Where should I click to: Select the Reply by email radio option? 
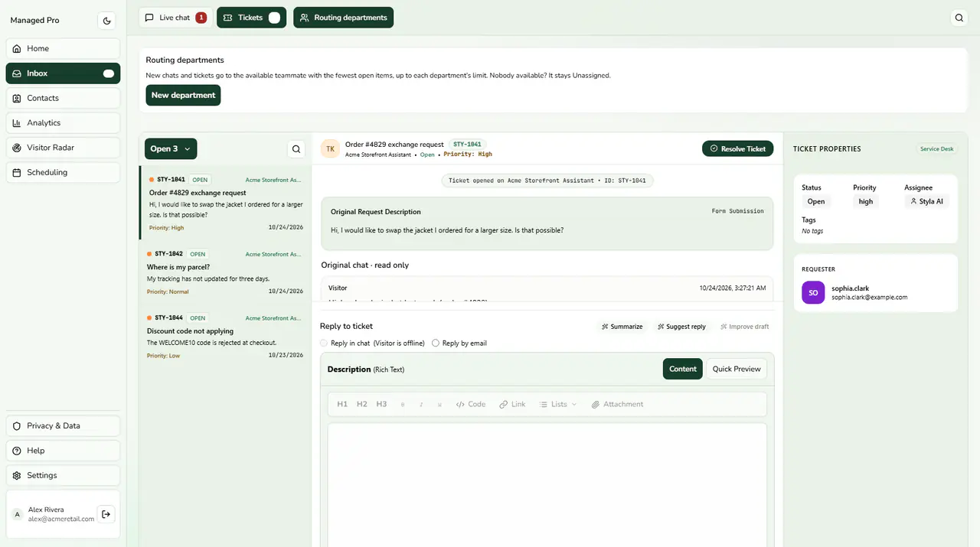click(436, 344)
